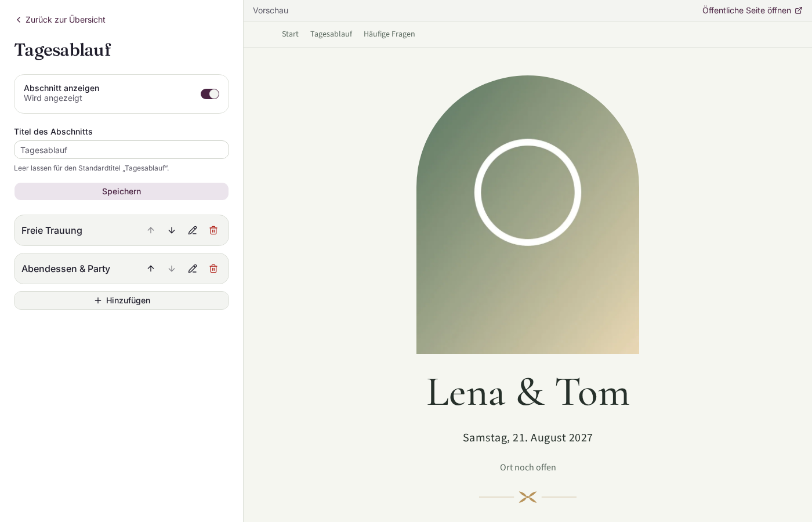
Task: Open the Häufige Fragen nav item
Action: click(x=389, y=34)
